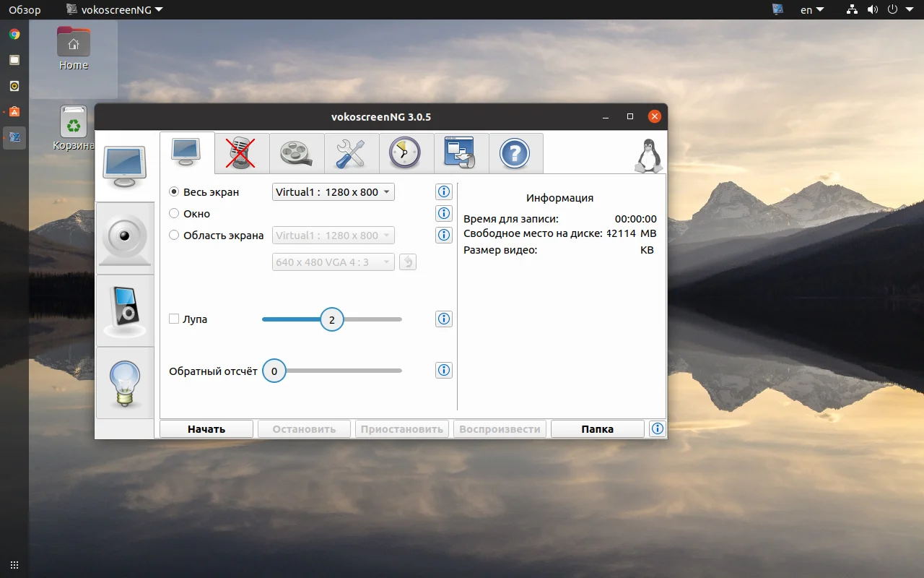Switch to the crossed-out microphone audio tab

(242, 152)
